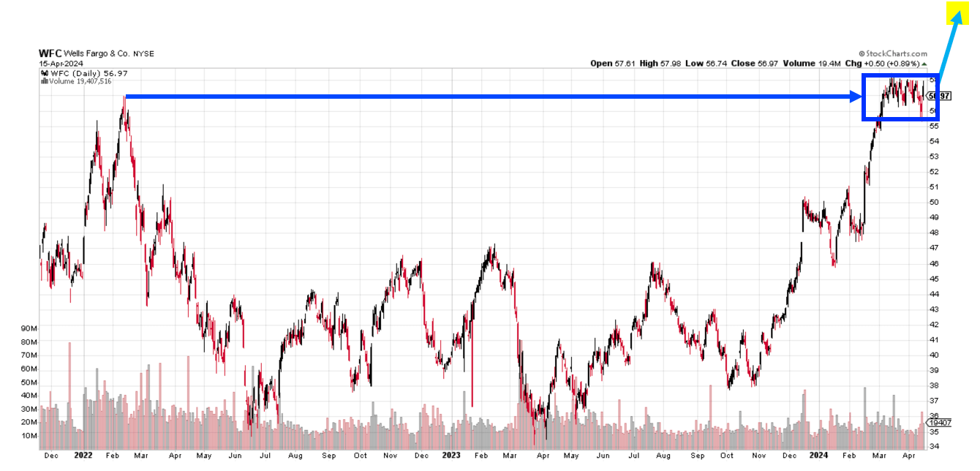Click the 40 price axis label
This screenshot has width=980, height=471.
coord(934,355)
